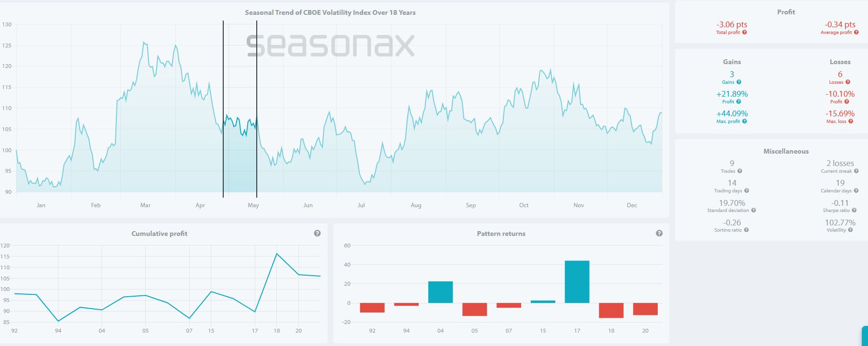Click the Volatility help icon
The width and height of the screenshot is (868, 346).
pyautogui.click(x=850, y=230)
